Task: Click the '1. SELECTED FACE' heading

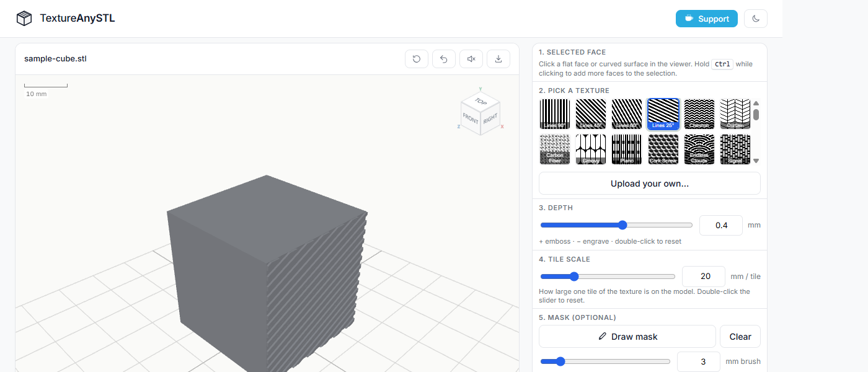Action: [572, 52]
